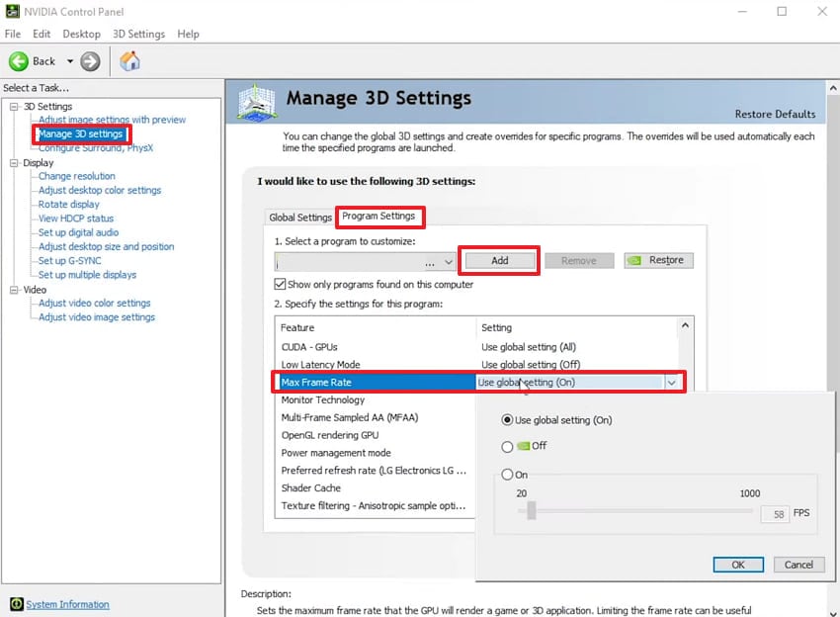Select the Shader Cache row
Screen dimensions: 840x617
tap(310, 487)
